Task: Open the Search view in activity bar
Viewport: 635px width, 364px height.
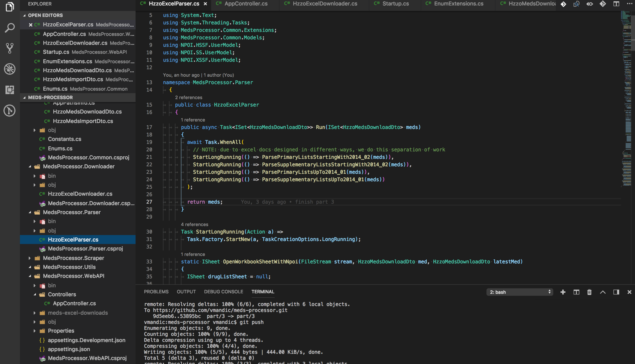Action: click(10, 28)
